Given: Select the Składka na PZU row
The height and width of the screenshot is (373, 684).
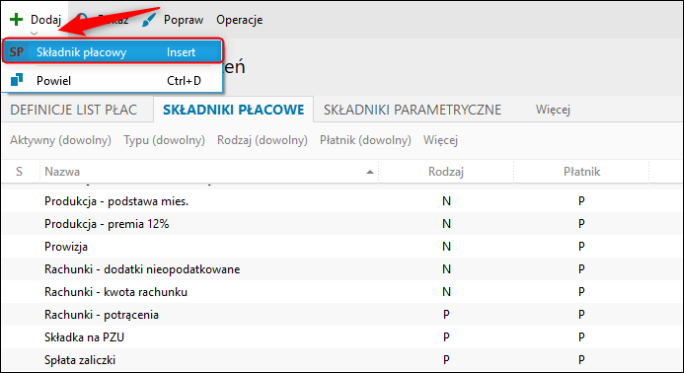Looking at the screenshot, I should point(342,337).
